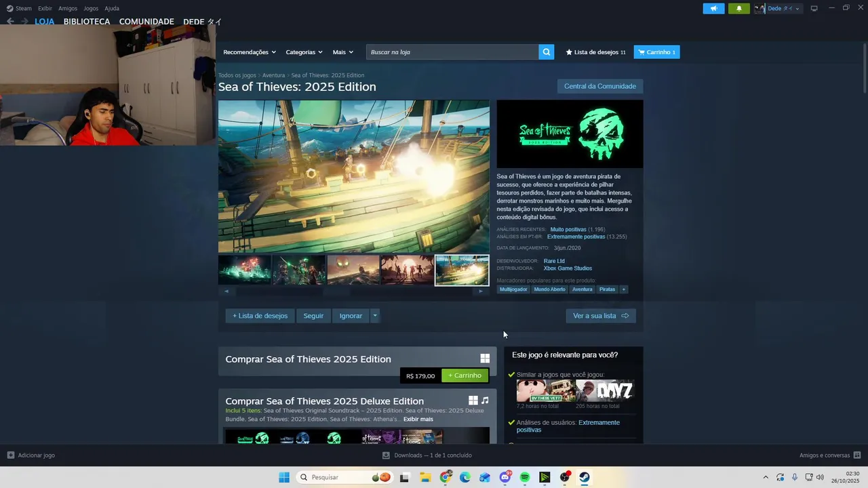This screenshot has height=488, width=868.
Task: Open the Dede account dropdown
Action: pos(784,9)
